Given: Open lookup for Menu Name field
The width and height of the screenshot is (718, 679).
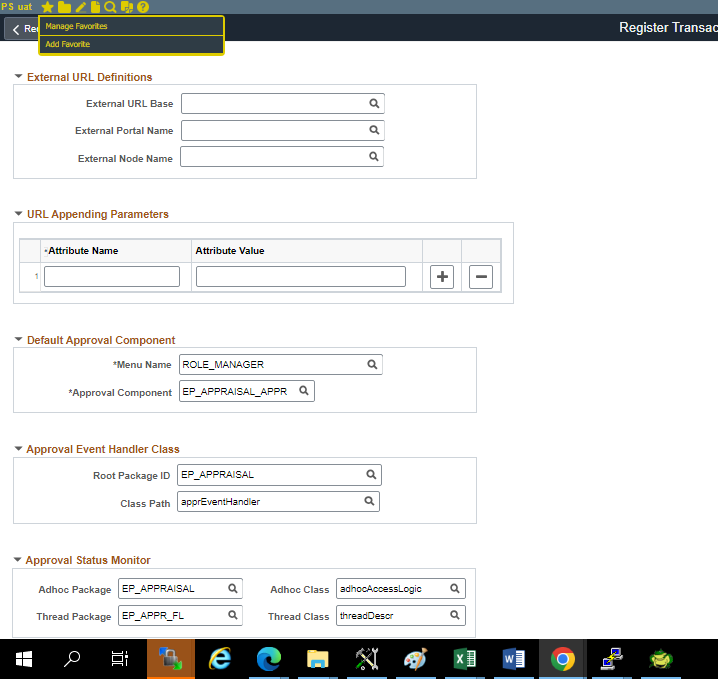Looking at the screenshot, I should pyautogui.click(x=372, y=364).
